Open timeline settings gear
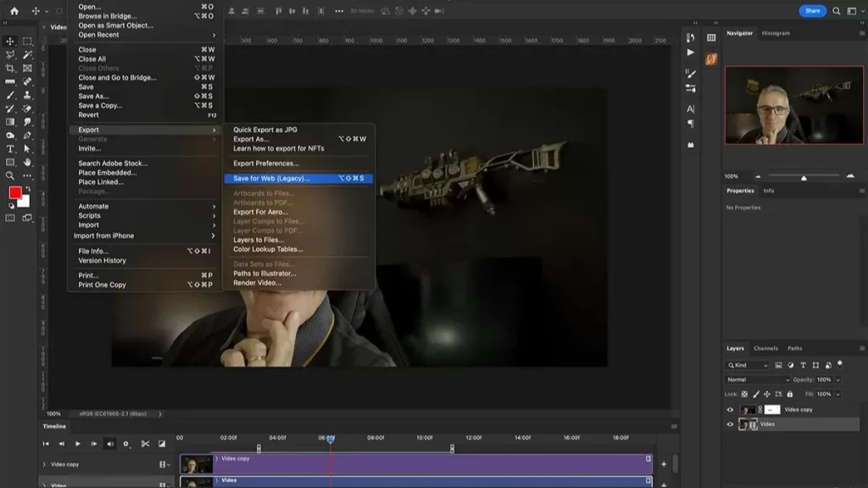Image resolution: width=868 pixels, height=488 pixels. point(126,444)
